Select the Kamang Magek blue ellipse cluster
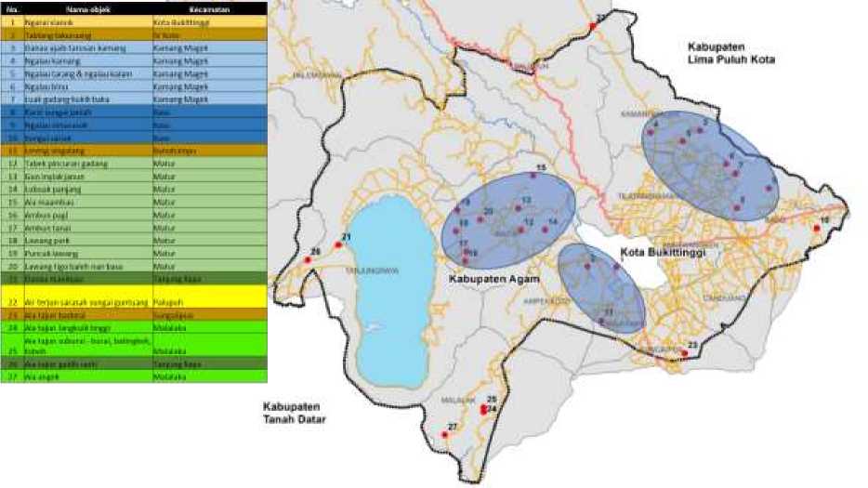 click(x=709, y=167)
